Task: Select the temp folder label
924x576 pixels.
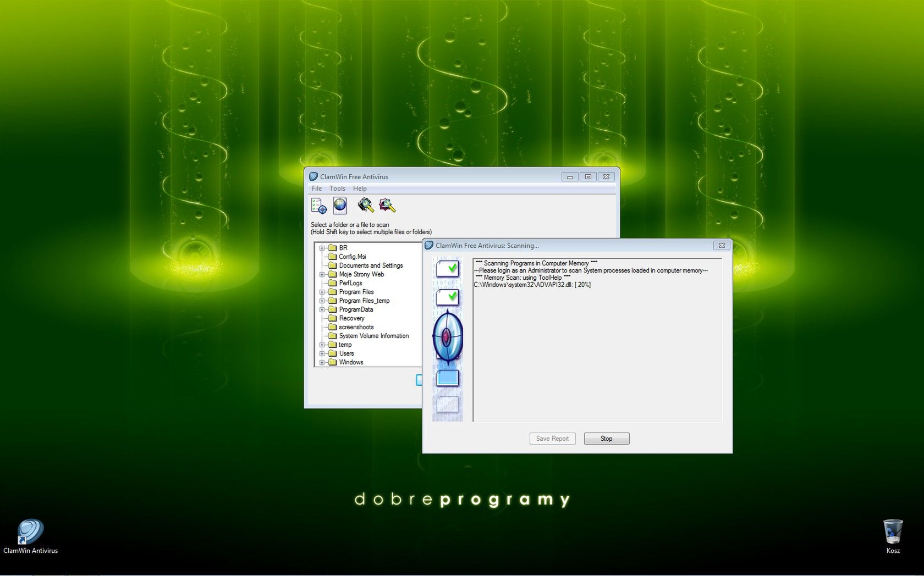Action: click(345, 345)
